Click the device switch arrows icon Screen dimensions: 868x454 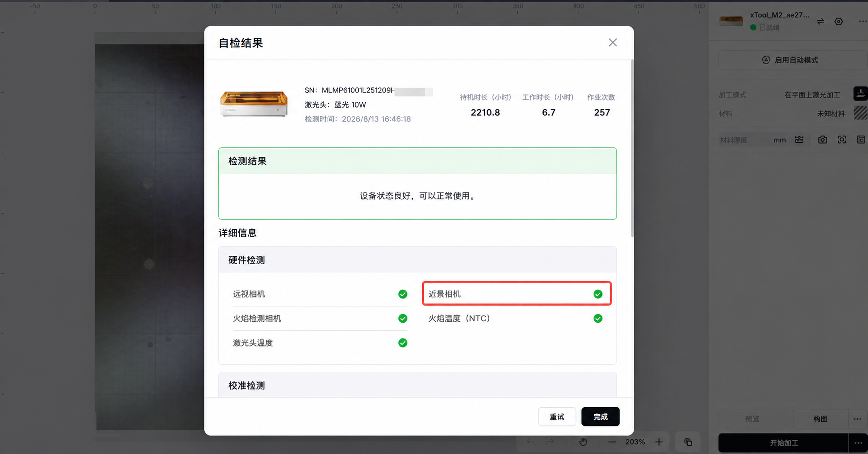pos(820,21)
